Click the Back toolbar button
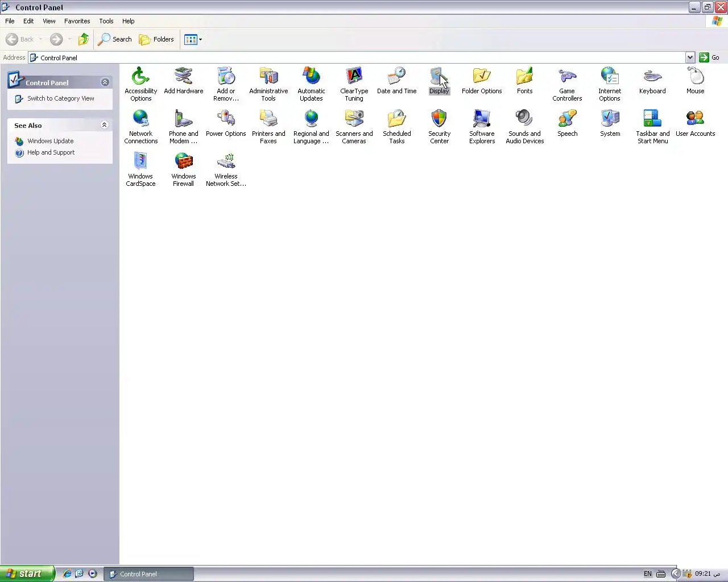The image size is (728, 582). click(20, 39)
